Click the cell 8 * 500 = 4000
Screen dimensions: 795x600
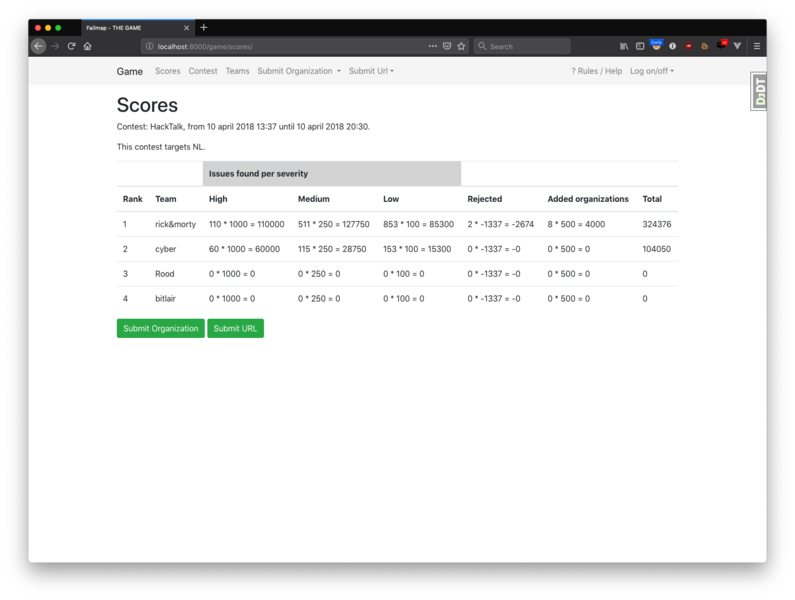(x=576, y=224)
